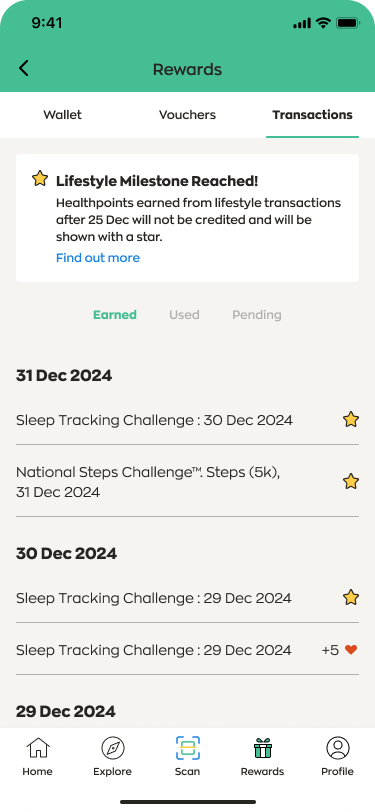The height and width of the screenshot is (812, 375).
Task: Switch to the Vouchers tab
Action: [188, 114]
